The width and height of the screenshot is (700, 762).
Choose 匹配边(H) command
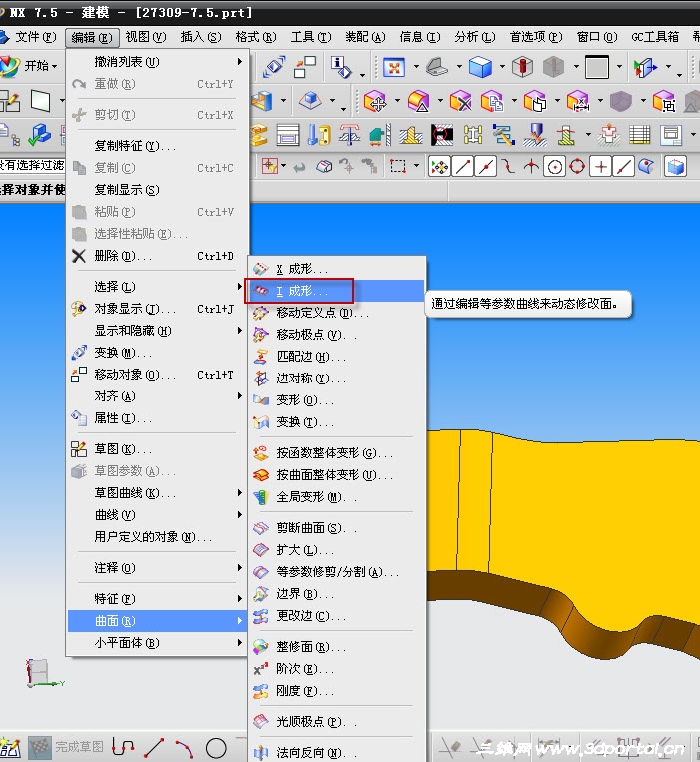[x=336, y=357]
